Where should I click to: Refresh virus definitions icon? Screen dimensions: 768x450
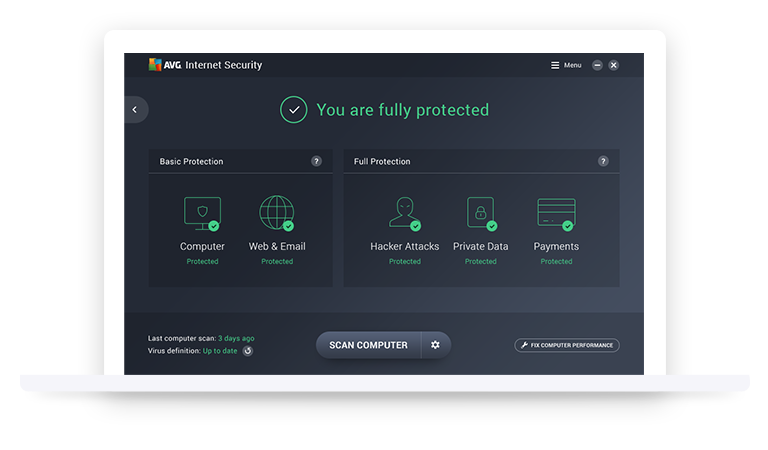click(x=248, y=351)
